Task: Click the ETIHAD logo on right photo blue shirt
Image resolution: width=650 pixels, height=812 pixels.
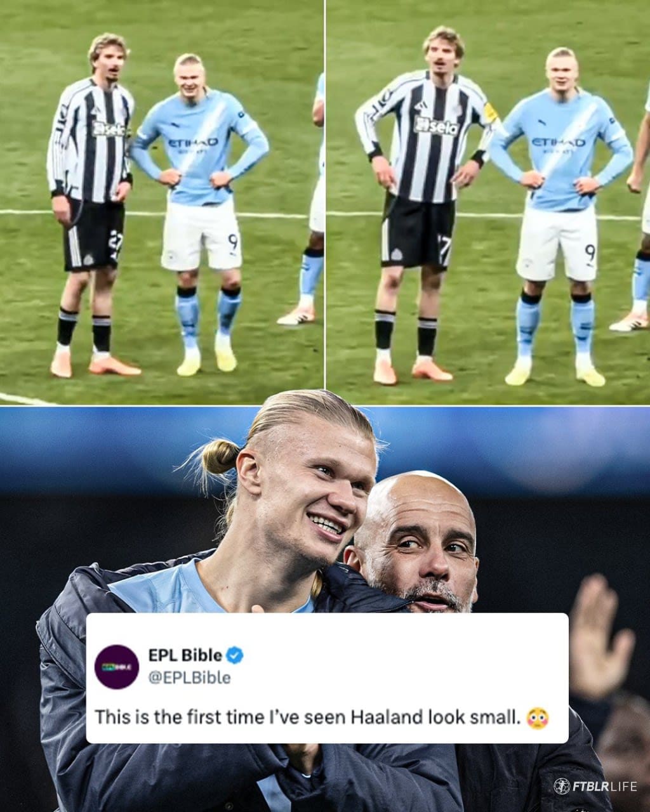Action: [558, 143]
